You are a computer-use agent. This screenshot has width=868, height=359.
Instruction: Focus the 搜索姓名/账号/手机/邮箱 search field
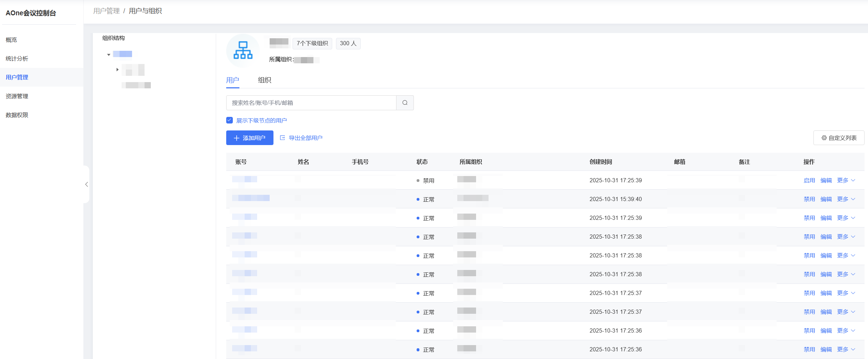(311, 103)
